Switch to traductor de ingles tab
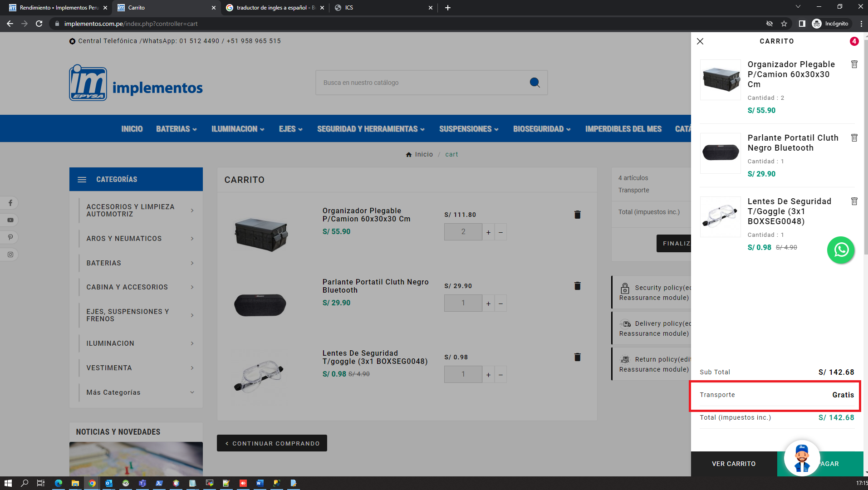Image resolution: width=868 pixels, height=490 pixels. pos(275,8)
